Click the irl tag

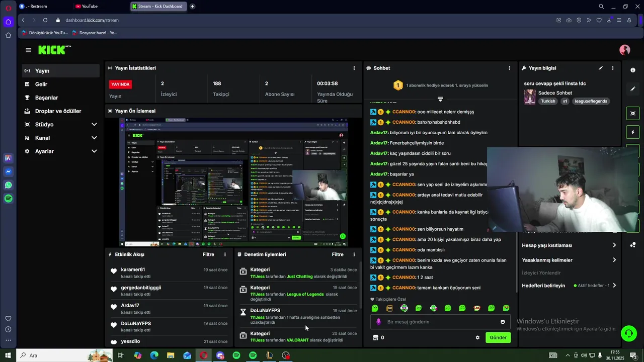(565, 101)
